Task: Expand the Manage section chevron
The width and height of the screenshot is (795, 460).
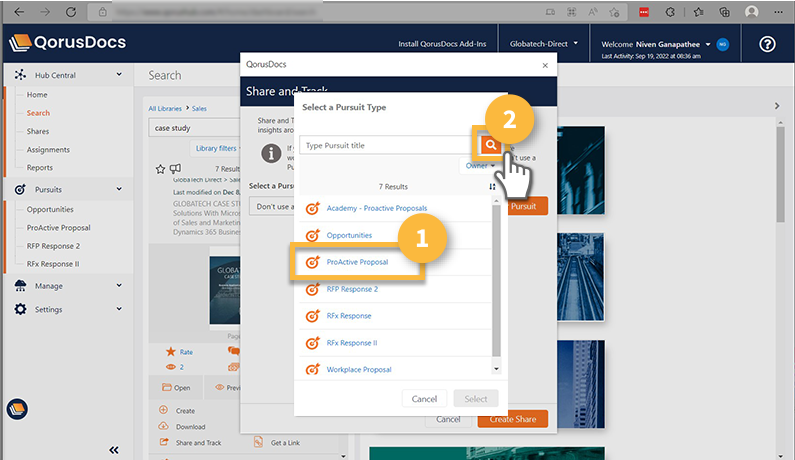Action: coord(119,285)
